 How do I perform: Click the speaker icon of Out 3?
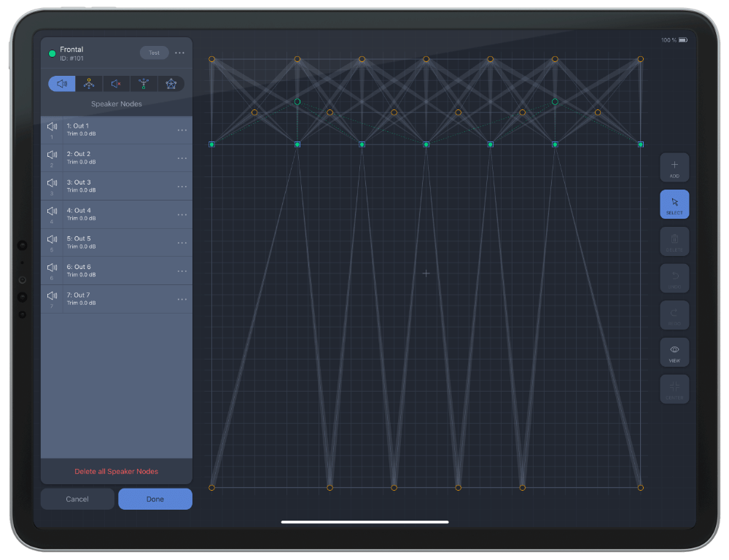pyautogui.click(x=52, y=183)
